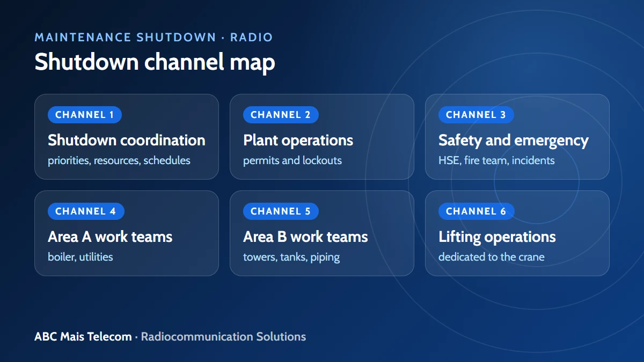Select the 'Plant operations' heading
Image resolution: width=644 pixels, height=362 pixels.
298,141
